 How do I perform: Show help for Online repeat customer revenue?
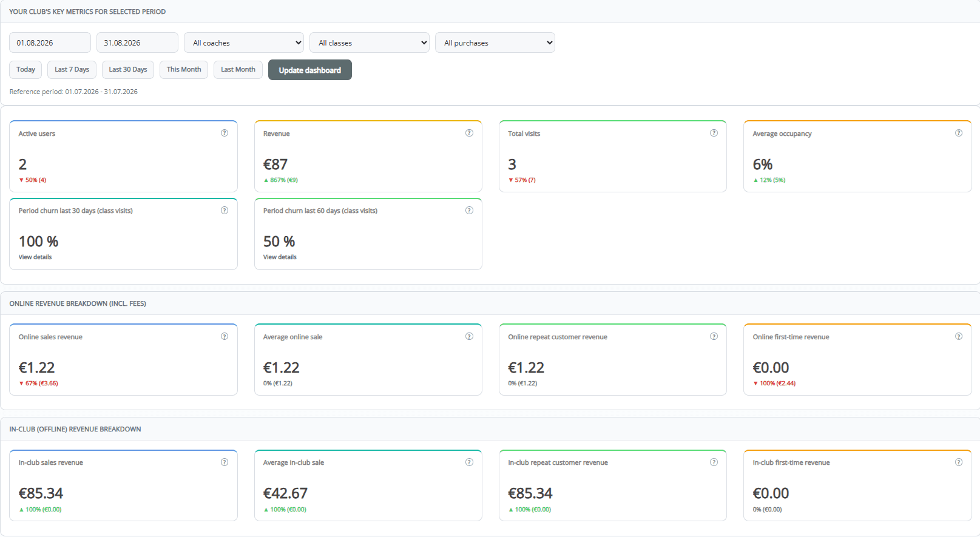tap(714, 336)
